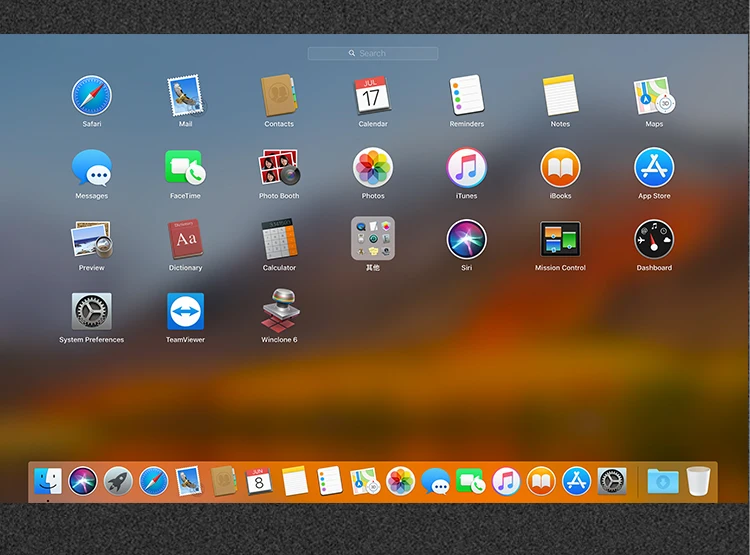Open the 其他 app folder
750x555 pixels.
(x=373, y=239)
